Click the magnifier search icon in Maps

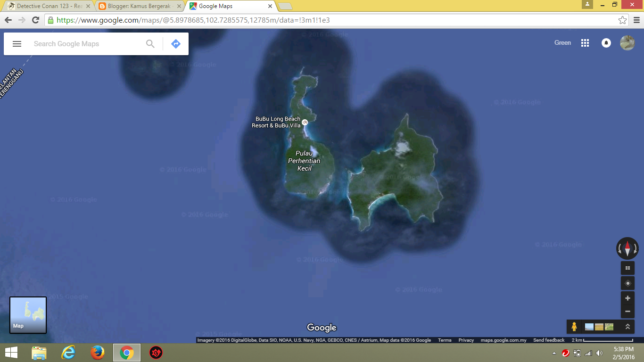point(150,44)
